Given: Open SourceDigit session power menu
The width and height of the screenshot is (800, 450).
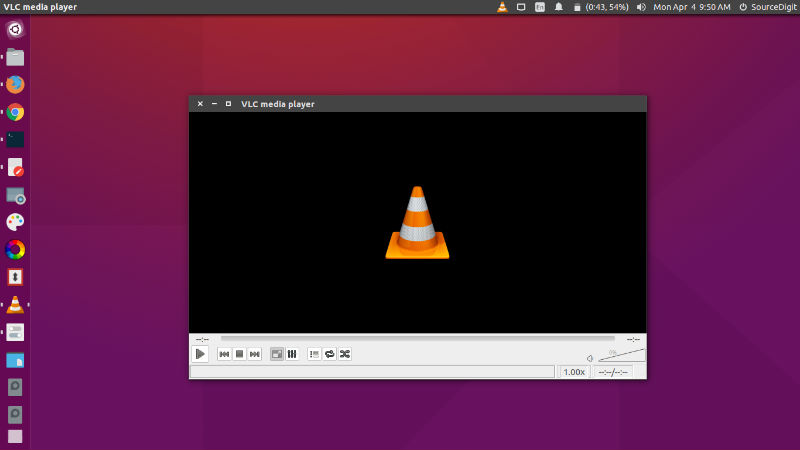Looking at the screenshot, I should point(767,7).
